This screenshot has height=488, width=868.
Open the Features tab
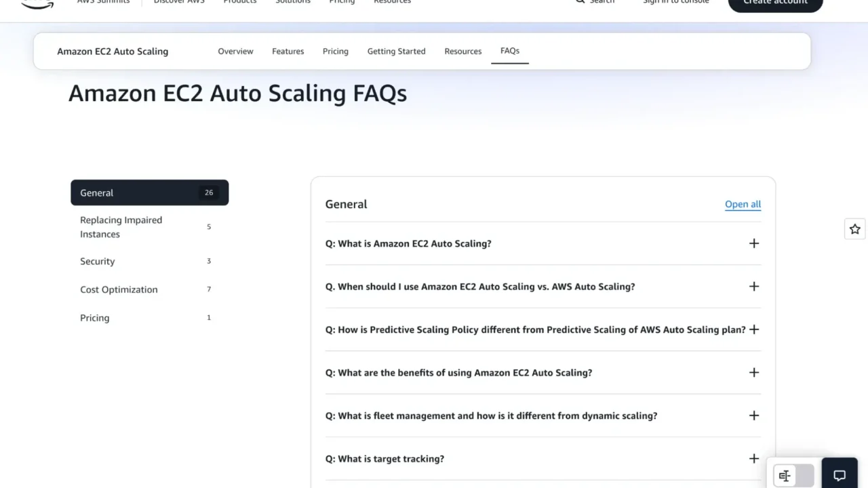(288, 52)
